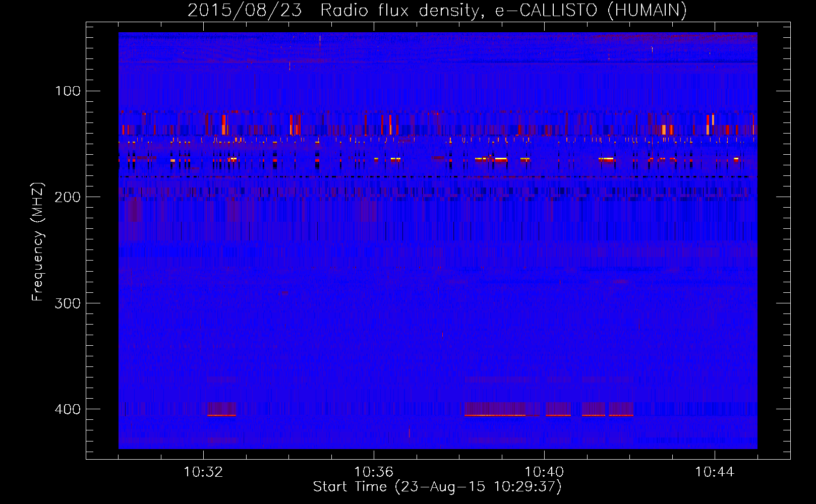Click the '400' frequency tick label
816x504 pixels.
[68, 409]
